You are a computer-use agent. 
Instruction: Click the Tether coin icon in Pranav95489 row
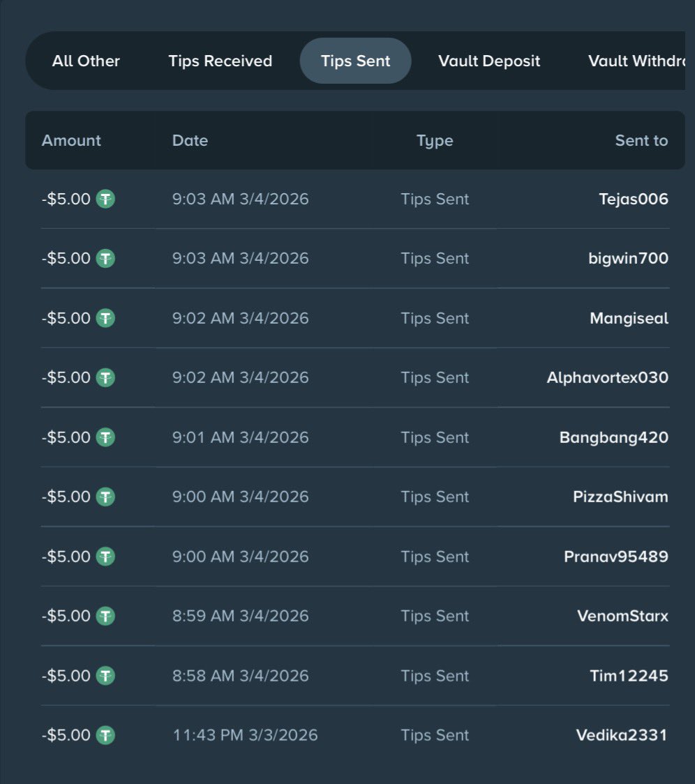105,557
